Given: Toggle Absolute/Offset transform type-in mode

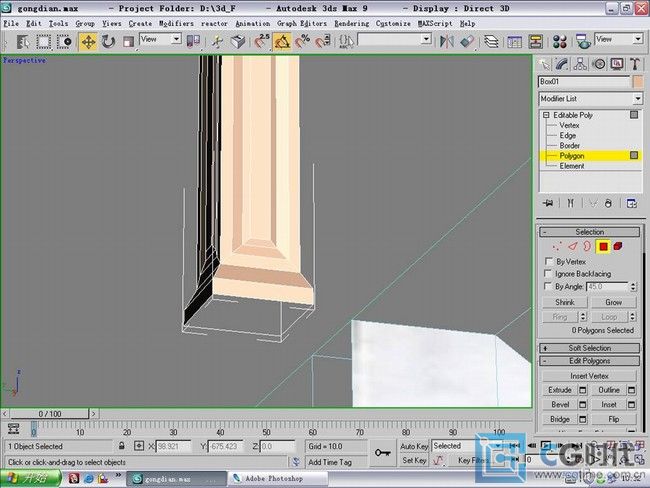Looking at the screenshot, I should 139,446.
